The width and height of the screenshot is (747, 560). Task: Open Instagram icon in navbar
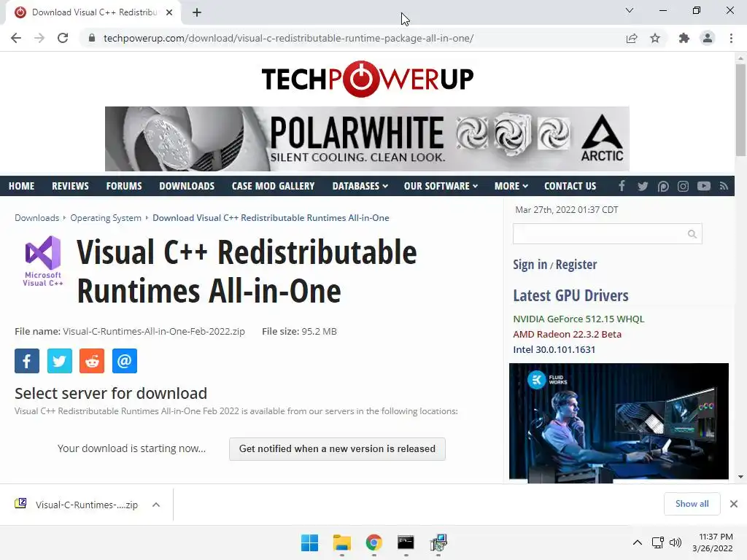pos(683,186)
